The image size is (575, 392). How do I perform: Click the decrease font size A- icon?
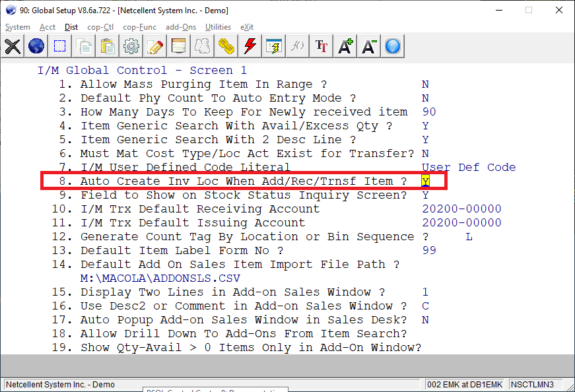coord(369,46)
